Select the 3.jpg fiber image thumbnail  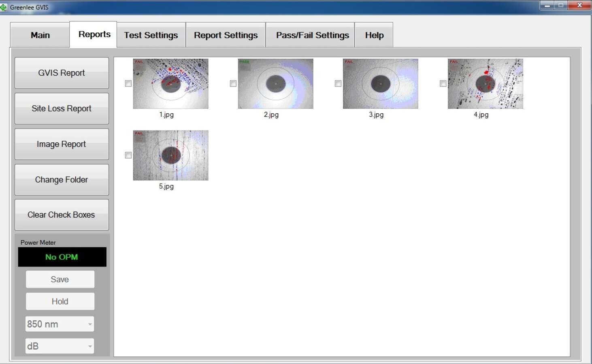coord(380,84)
